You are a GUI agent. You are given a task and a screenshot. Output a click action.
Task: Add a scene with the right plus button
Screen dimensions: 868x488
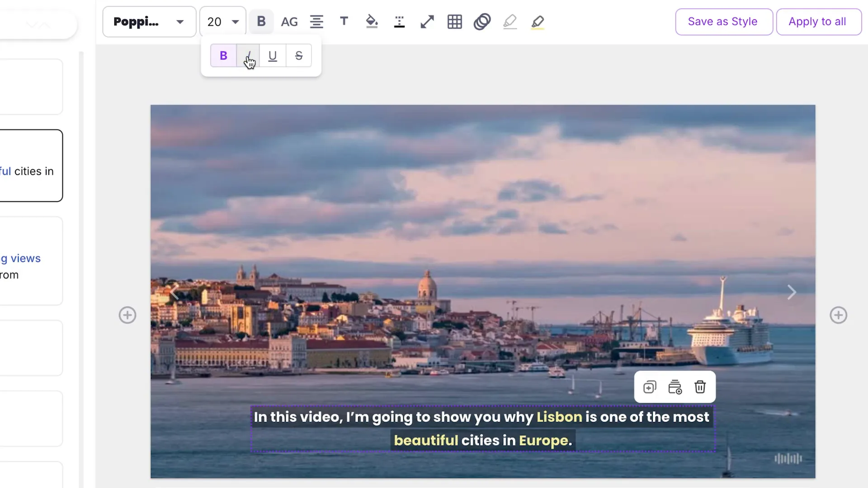click(x=838, y=315)
